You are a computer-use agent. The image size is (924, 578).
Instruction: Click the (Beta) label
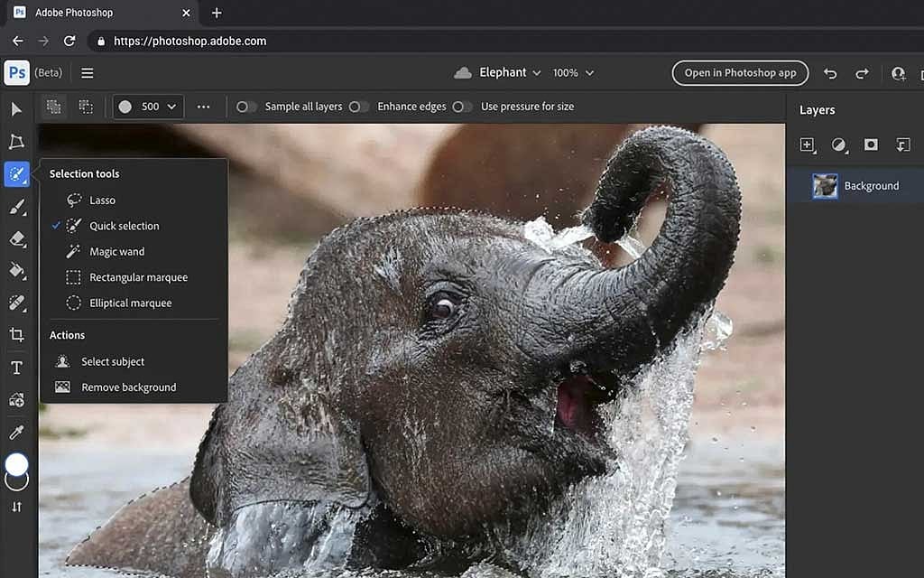coord(49,72)
